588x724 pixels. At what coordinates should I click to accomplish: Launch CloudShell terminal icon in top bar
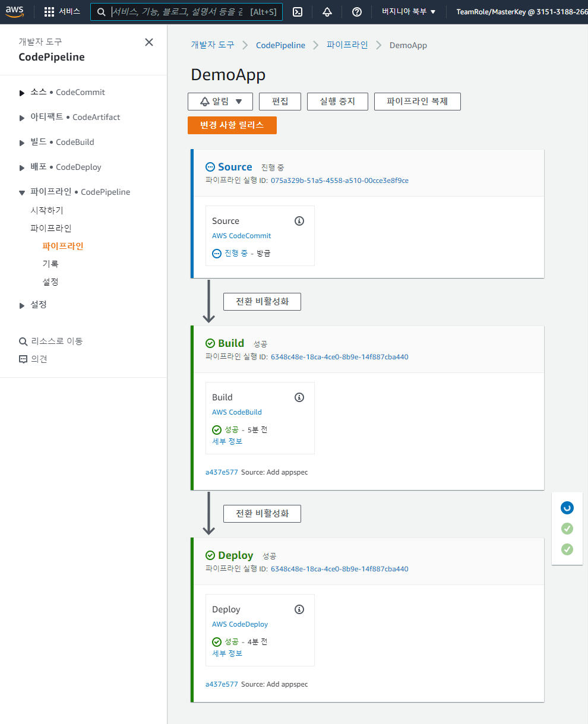[298, 12]
